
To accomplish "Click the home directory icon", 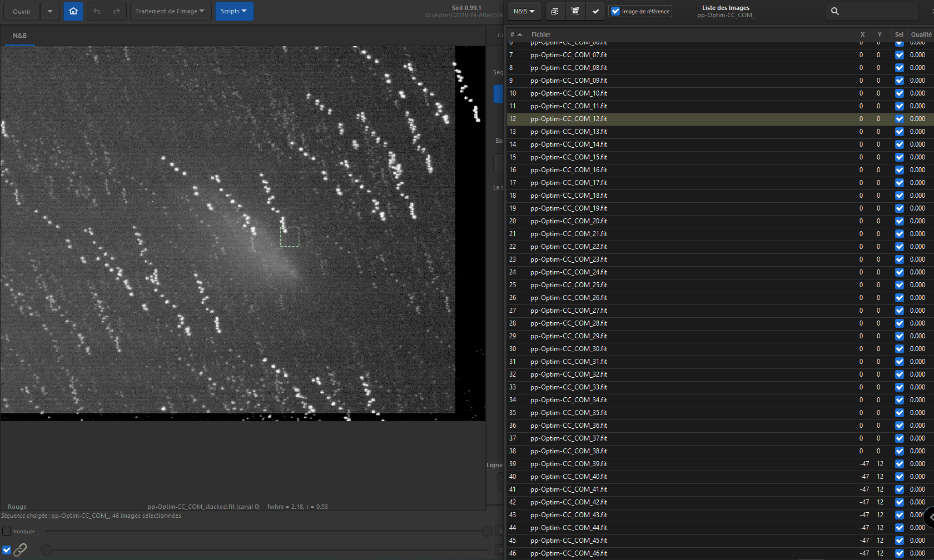I will click(73, 11).
